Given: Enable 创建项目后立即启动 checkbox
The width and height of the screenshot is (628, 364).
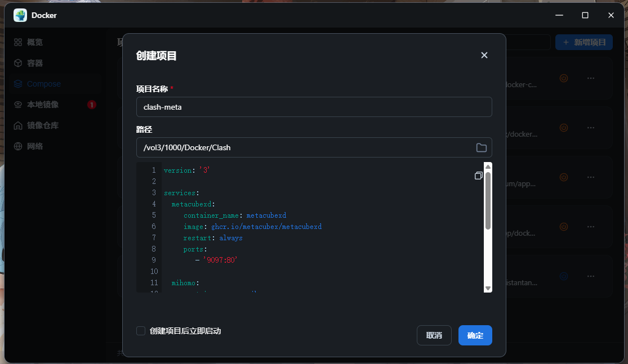Looking at the screenshot, I should click(x=141, y=331).
